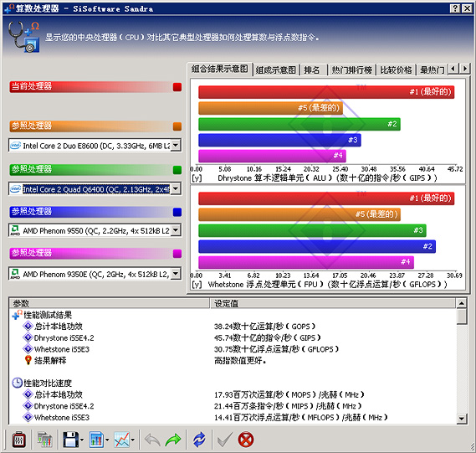Screen dimensions: 476x453
Task: Click results list scrollbar down arrow
Action: (x=462, y=419)
